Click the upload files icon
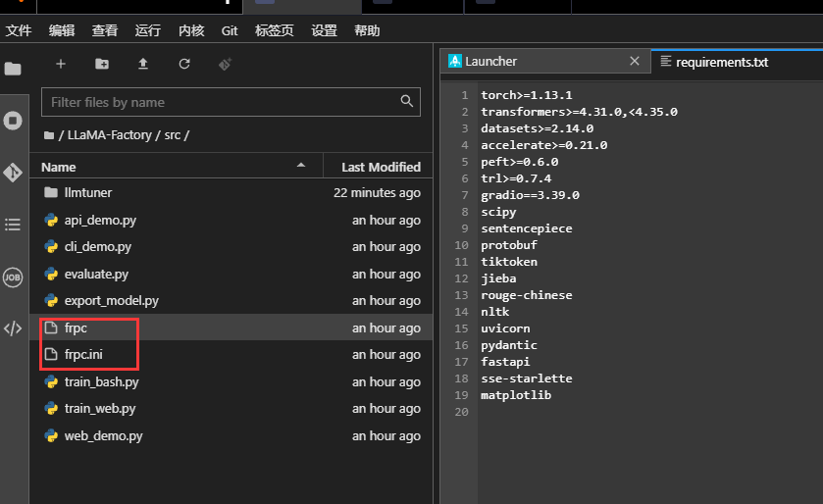823x504 pixels. (143, 64)
